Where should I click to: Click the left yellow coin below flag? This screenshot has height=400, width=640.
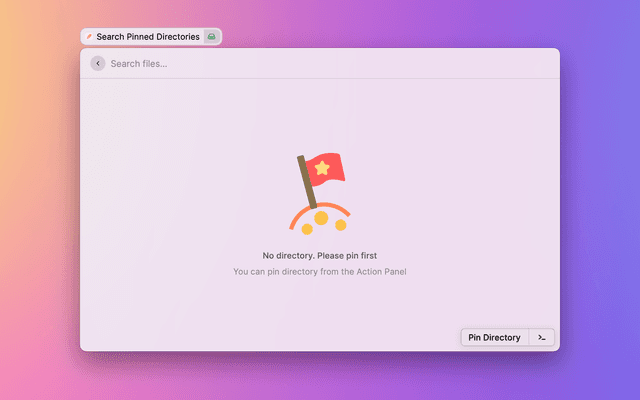[307, 228]
